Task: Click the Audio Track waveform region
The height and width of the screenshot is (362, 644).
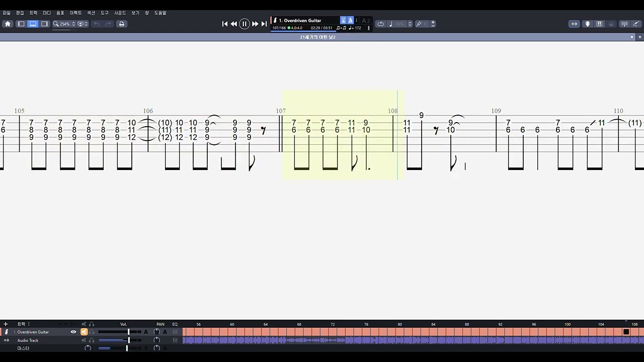Action: click(413, 340)
